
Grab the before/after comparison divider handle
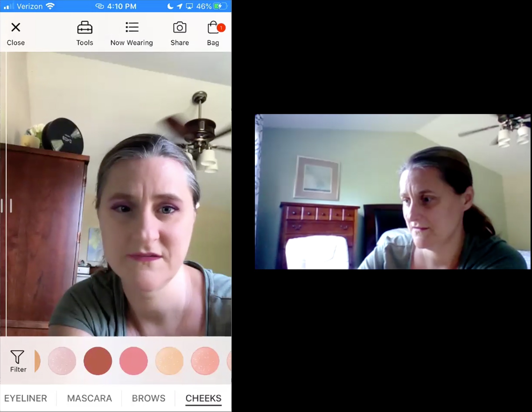point(6,205)
